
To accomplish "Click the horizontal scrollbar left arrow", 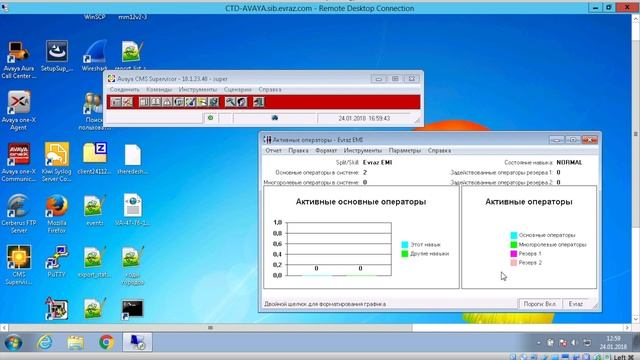I will pos(4,327).
